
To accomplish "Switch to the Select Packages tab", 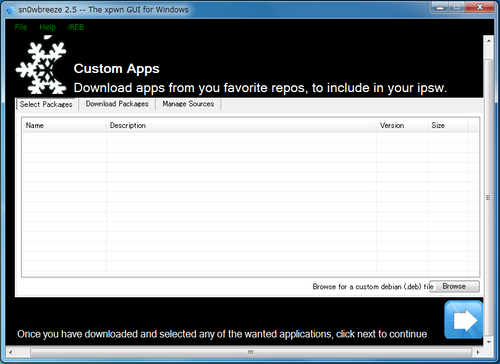I will [46, 104].
